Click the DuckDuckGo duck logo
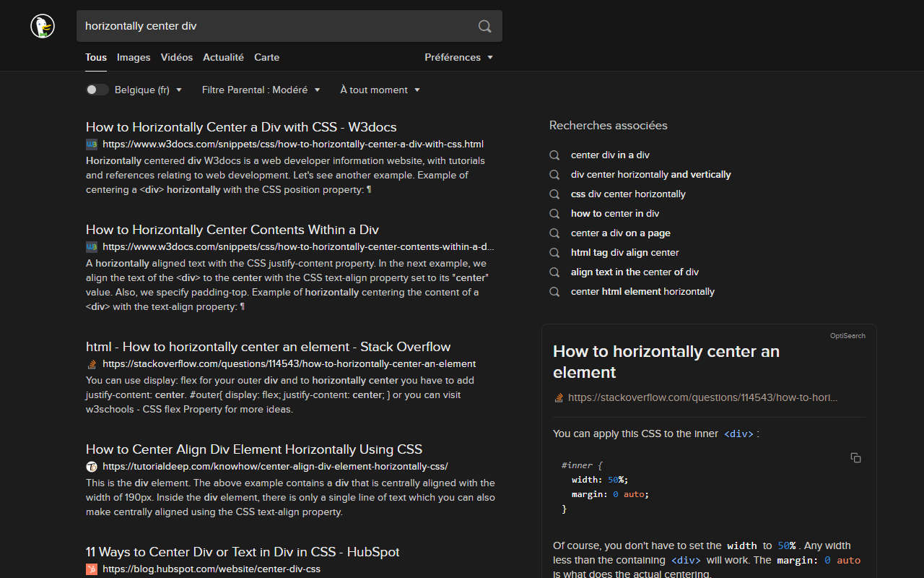 pos(42,26)
